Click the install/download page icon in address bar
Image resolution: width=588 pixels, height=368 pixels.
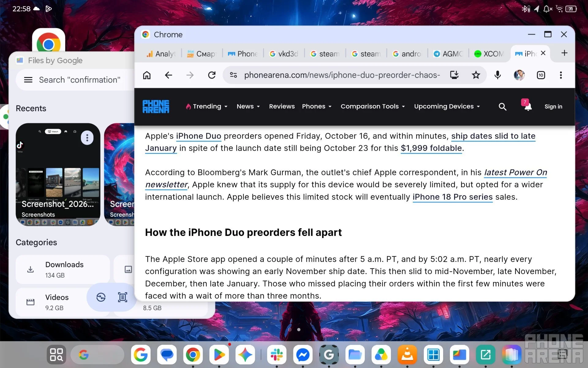coord(454,75)
